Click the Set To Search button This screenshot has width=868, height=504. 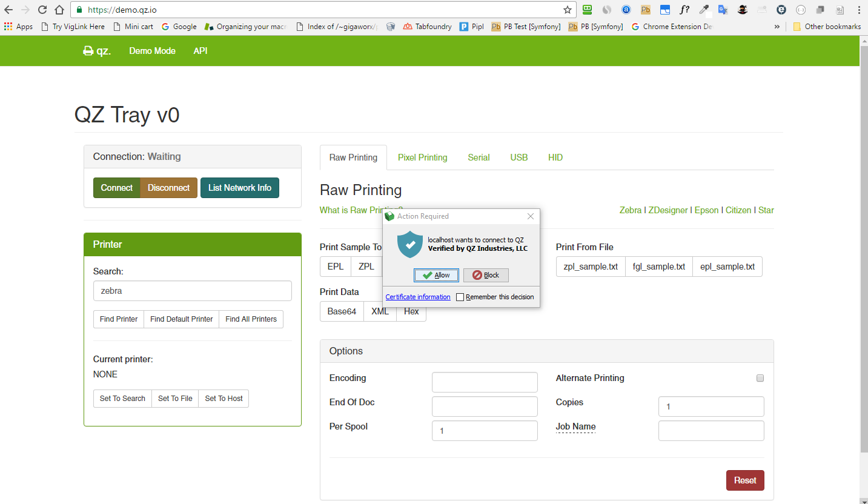point(122,399)
